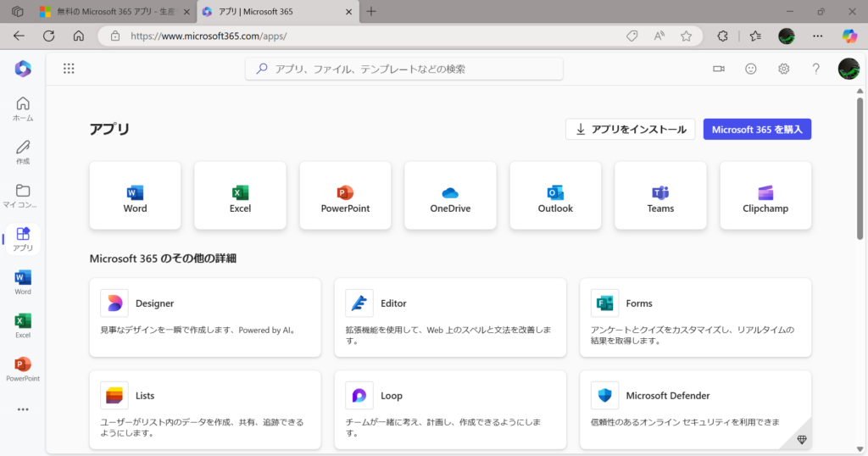Toggle Read aloud in address bar

click(659, 36)
